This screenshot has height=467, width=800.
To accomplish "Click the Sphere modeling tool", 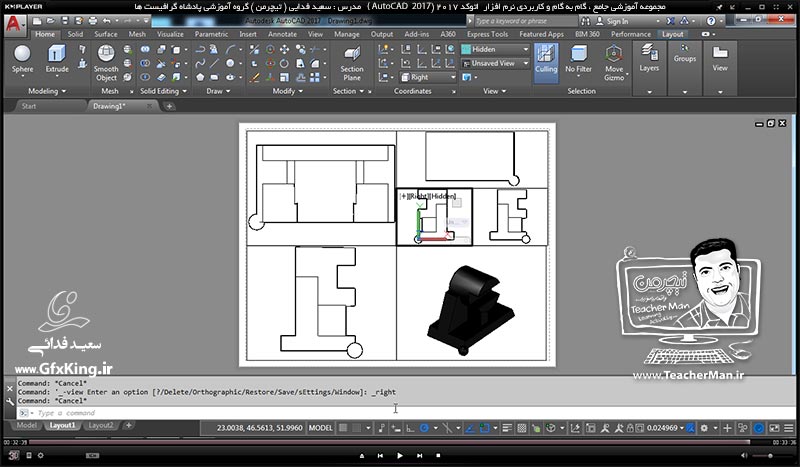I will point(22,60).
